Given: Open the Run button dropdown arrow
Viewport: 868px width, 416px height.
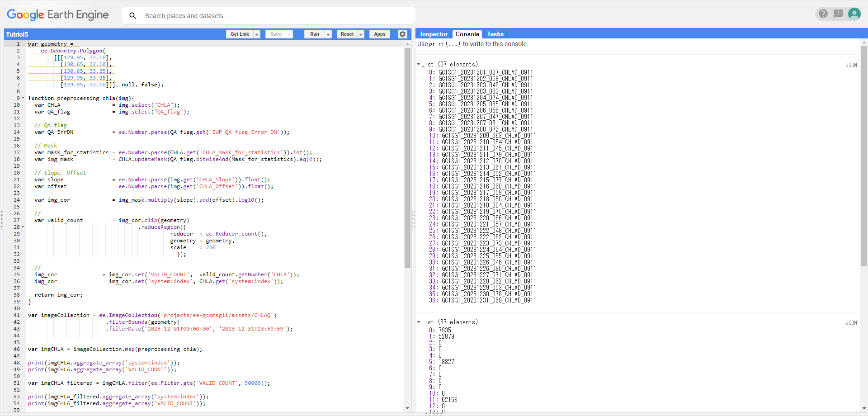Looking at the screenshot, I should coord(328,34).
